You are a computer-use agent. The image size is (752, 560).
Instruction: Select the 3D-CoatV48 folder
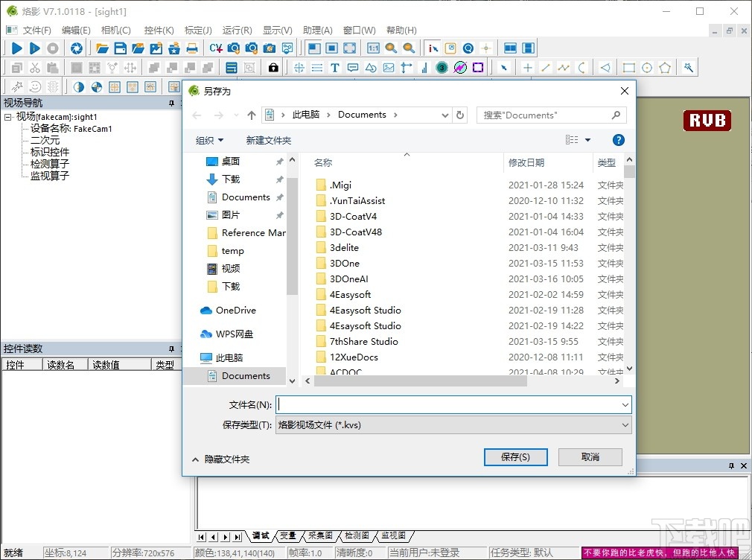[x=355, y=232]
